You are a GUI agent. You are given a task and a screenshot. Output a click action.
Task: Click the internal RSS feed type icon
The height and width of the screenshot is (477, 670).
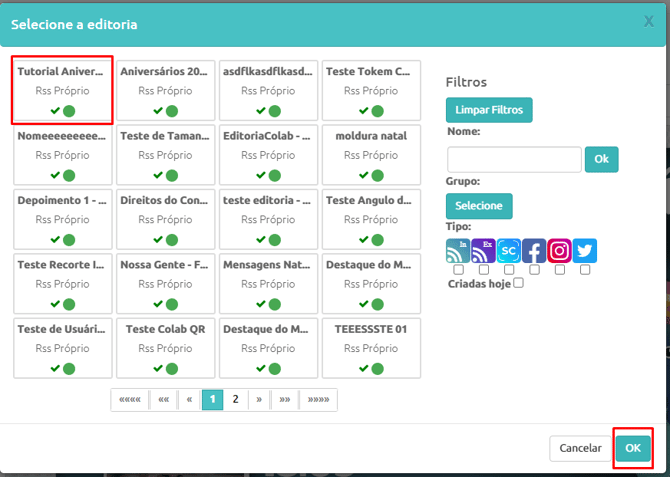click(x=458, y=250)
